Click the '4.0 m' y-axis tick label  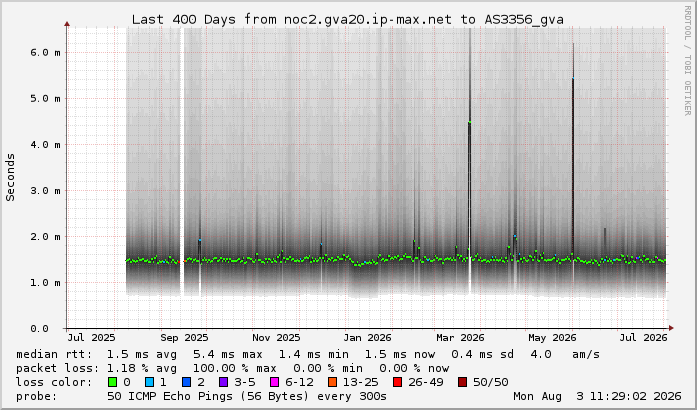pos(45,145)
